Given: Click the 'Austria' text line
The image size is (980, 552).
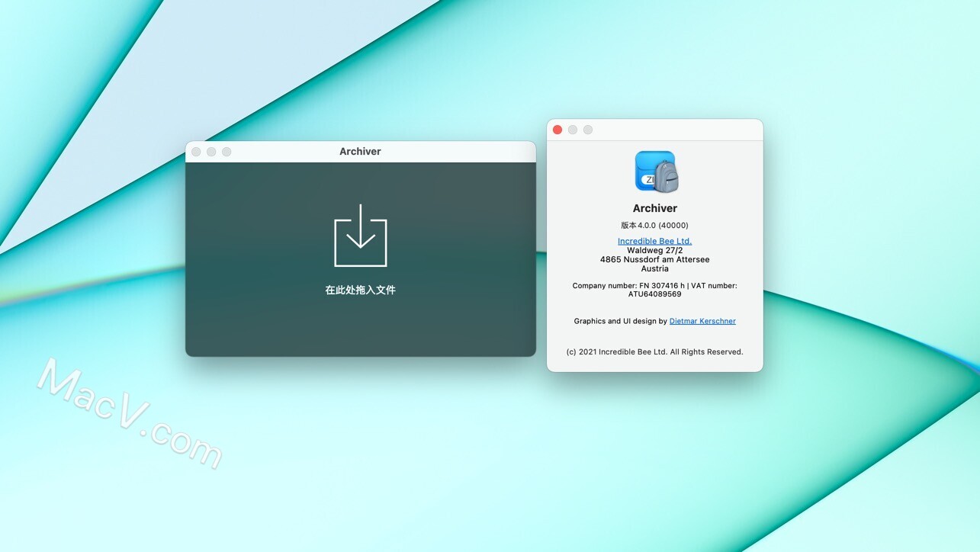Looking at the screenshot, I should click(x=655, y=268).
